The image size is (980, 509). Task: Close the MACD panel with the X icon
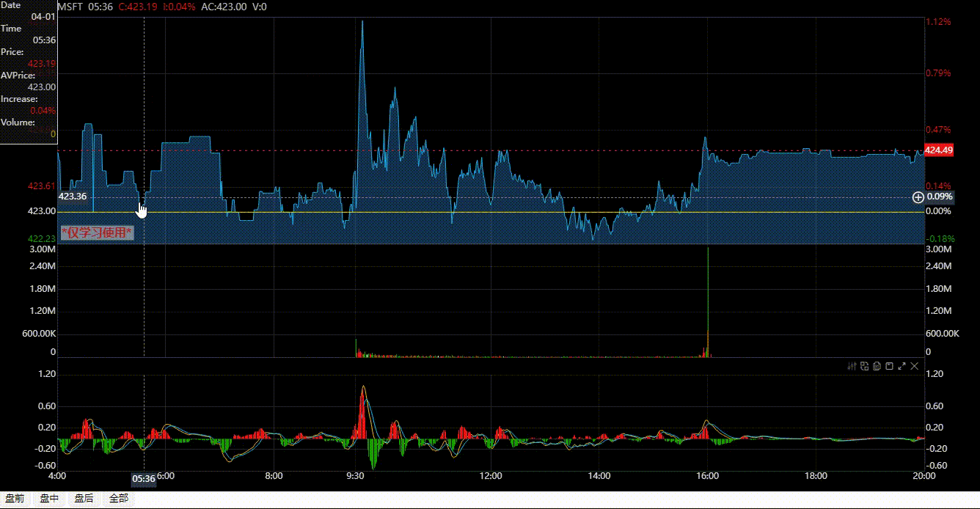click(x=914, y=365)
